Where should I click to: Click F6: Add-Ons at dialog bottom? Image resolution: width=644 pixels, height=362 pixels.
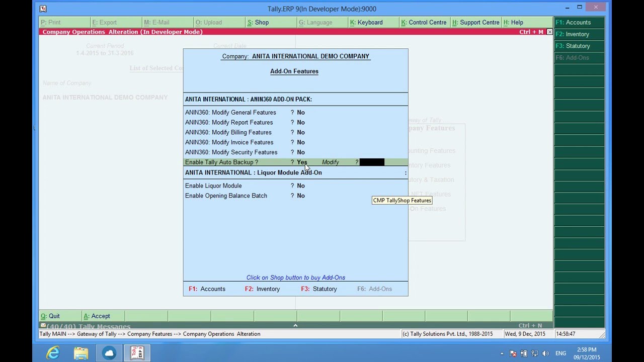(x=374, y=289)
